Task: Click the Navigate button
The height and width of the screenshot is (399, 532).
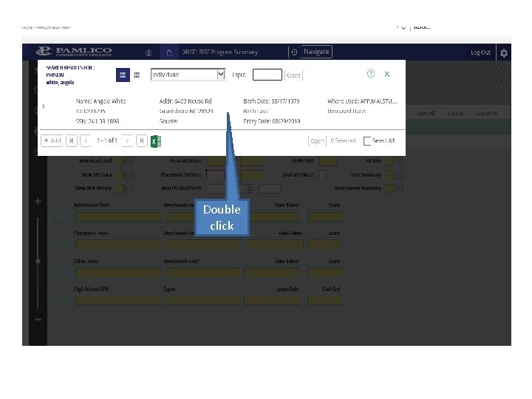Action: coord(316,52)
